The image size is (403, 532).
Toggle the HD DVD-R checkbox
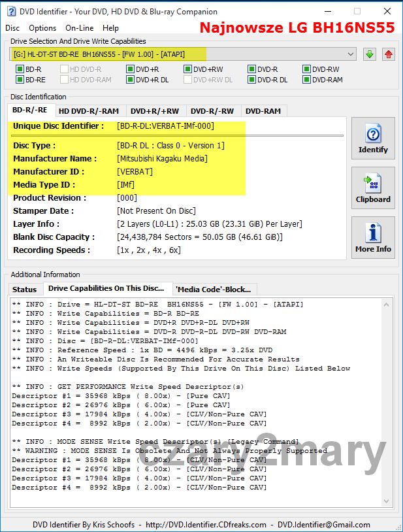pyautogui.click(x=64, y=69)
